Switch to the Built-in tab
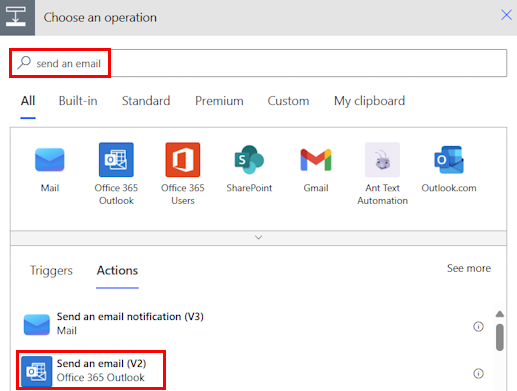This screenshot has width=517, height=391. (x=78, y=101)
